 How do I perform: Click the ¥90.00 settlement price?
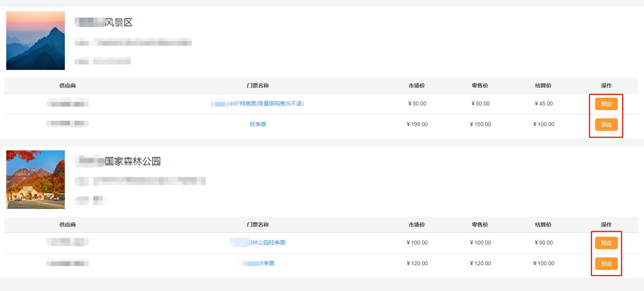coord(543,243)
